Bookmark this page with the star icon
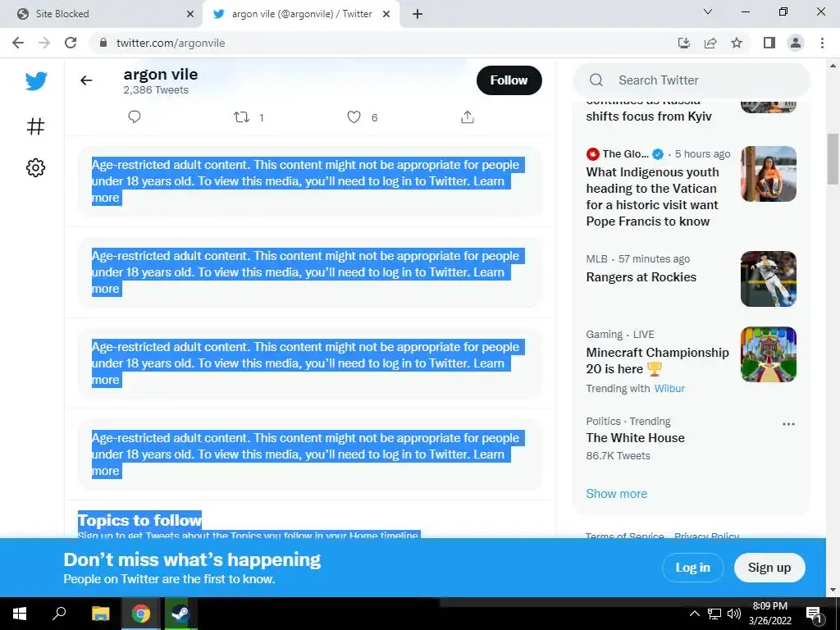This screenshot has height=630, width=840. tap(737, 43)
